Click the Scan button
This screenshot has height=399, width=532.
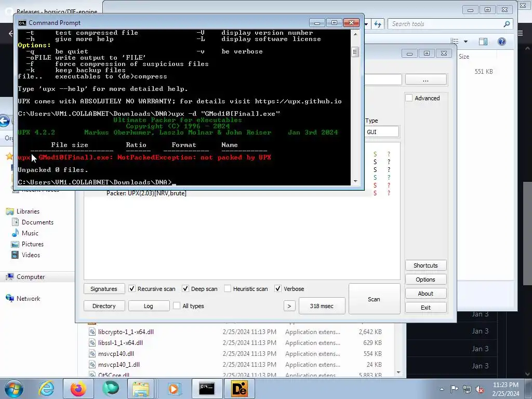374,299
